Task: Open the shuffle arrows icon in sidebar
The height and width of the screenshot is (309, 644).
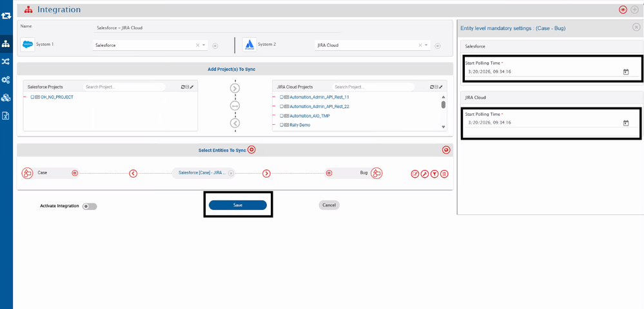Action: tap(6, 62)
